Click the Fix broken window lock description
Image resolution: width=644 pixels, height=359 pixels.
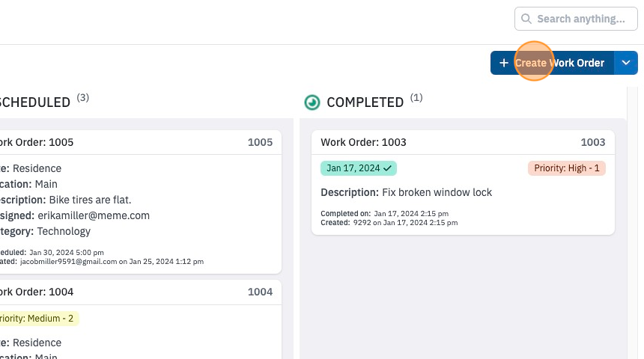[437, 192]
